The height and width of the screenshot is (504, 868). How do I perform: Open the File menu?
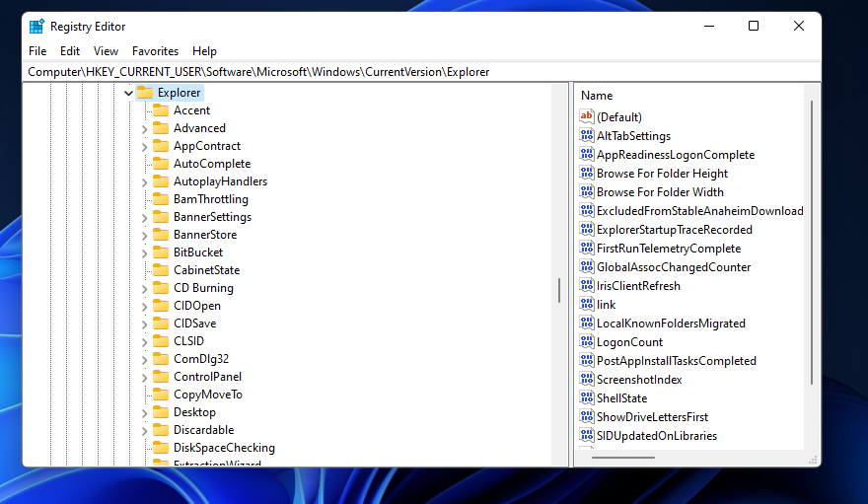[37, 51]
